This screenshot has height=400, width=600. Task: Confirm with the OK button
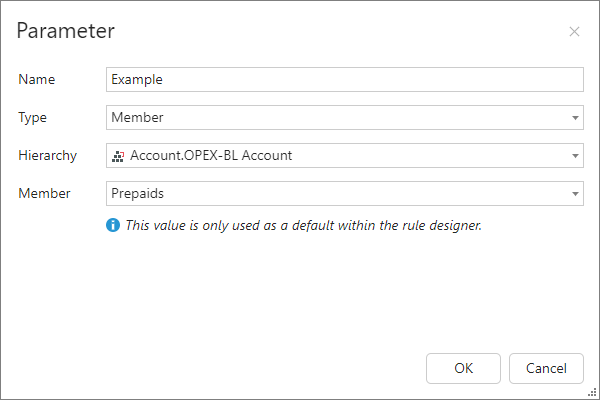point(463,368)
